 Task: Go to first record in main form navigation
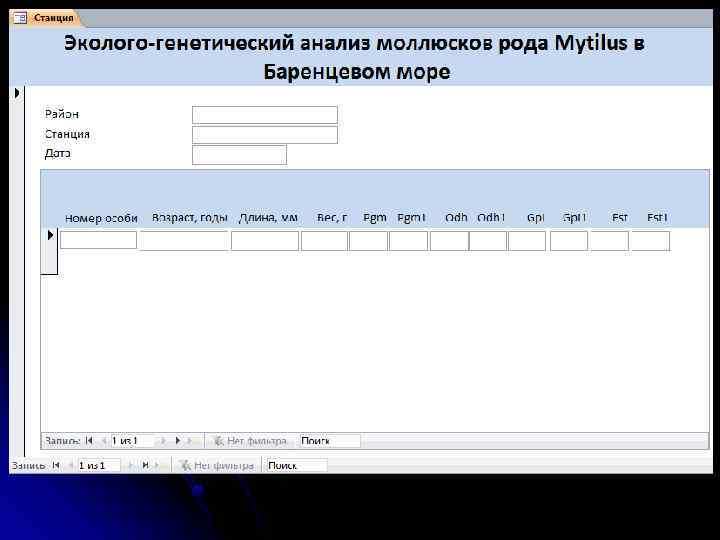point(56,466)
